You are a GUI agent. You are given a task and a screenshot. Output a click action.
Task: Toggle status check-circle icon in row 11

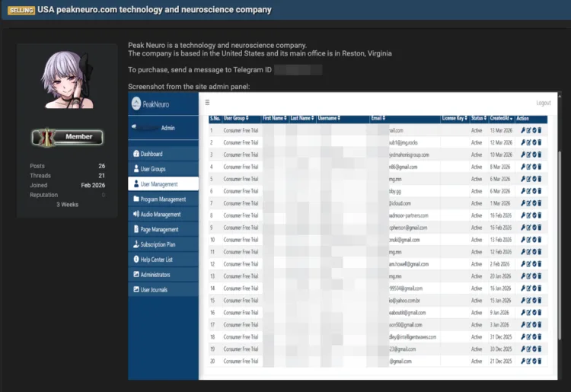[x=534, y=251]
